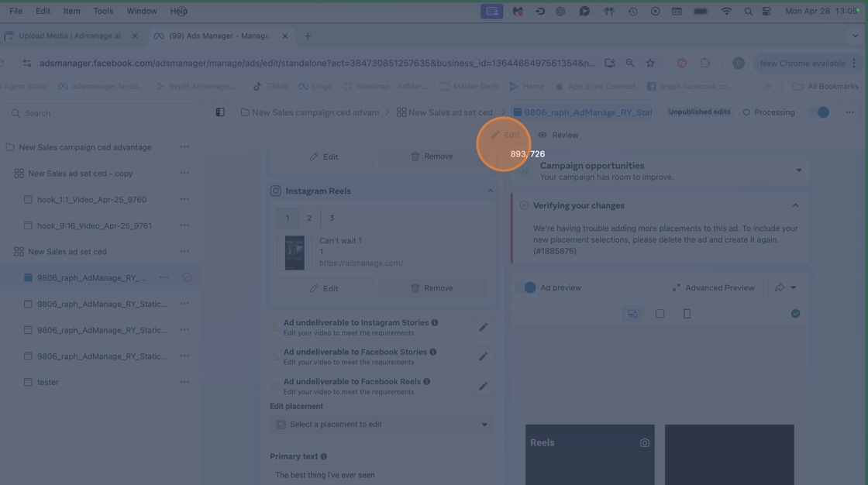Screen dimensions: 868x485
Task: Select the mobile preview format icon
Action: click(687, 314)
